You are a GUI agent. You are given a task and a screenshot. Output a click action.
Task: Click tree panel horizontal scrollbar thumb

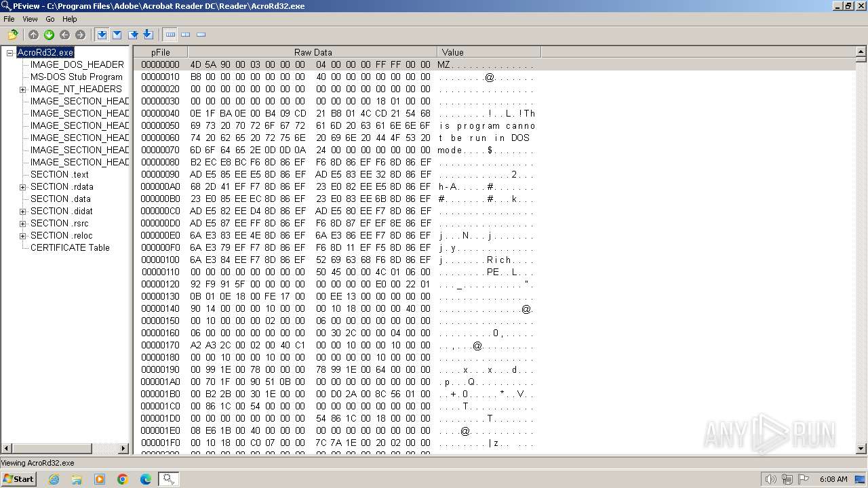52,448
